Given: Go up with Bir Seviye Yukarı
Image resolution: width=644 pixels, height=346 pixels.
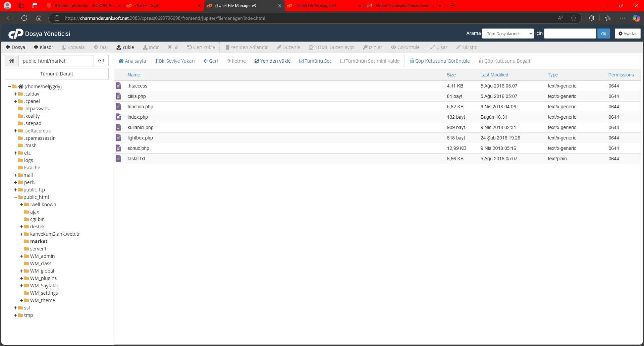Looking at the screenshot, I should coord(174,61).
